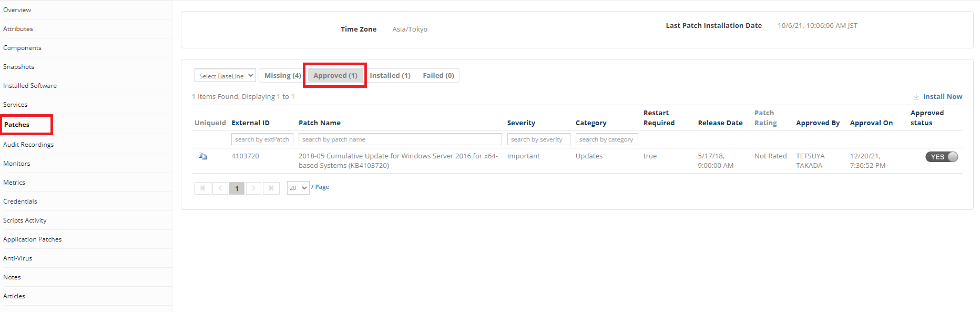Image resolution: width=980 pixels, height=312 pixels.
Task: Click the TETSUYA TAKADA approver cell
Action: click(810, 161)
